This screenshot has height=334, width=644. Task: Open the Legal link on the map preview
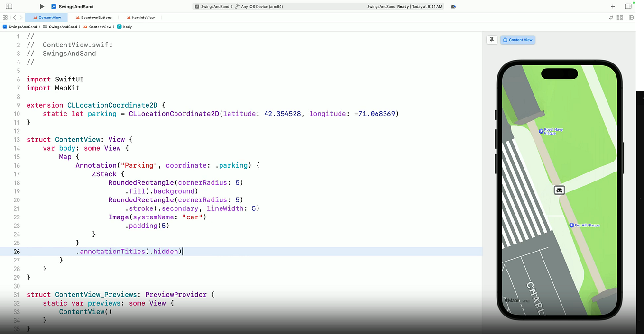click(x=526, y=300)
